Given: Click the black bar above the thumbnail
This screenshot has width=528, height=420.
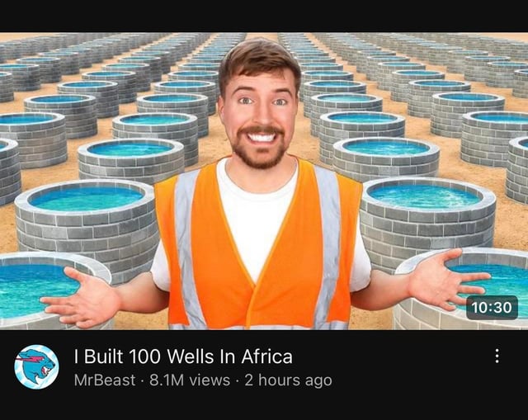Looking at the screenshot, I should (264, 16).
